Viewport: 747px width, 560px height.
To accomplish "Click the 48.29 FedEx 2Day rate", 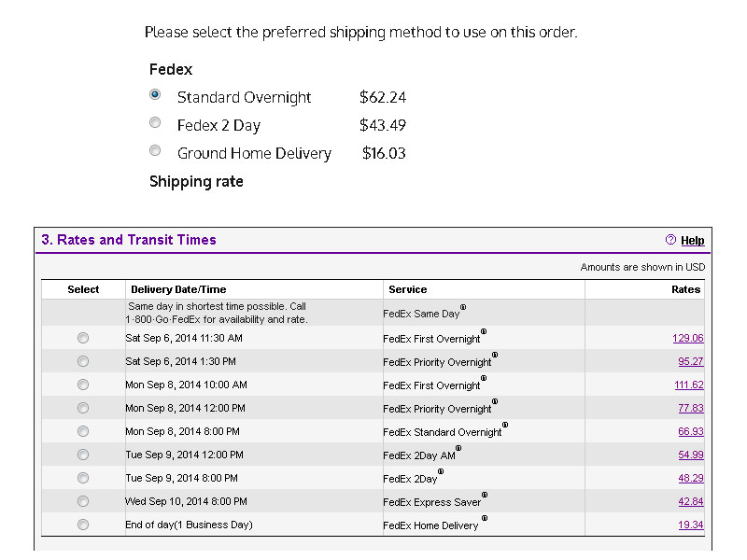I will pos(691,478).
